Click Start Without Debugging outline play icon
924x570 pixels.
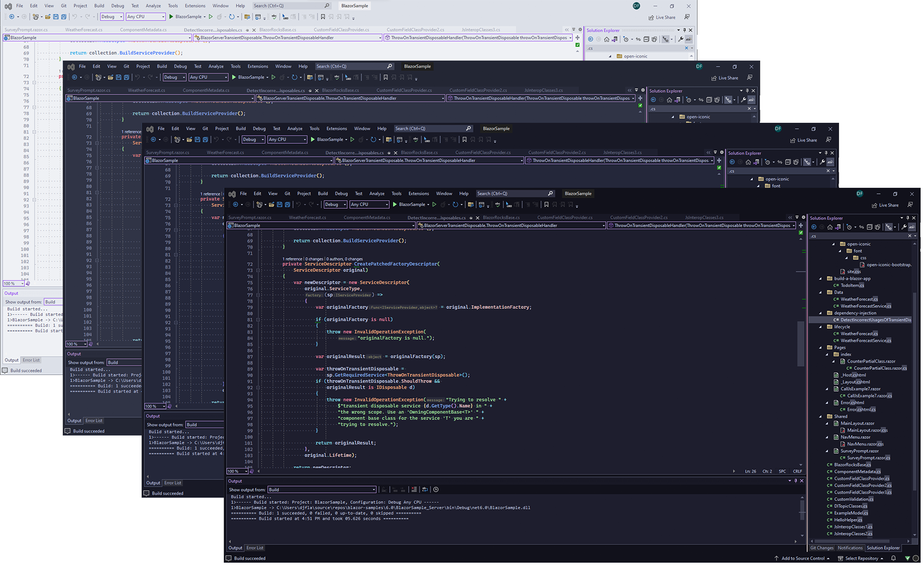coord(434,204)
